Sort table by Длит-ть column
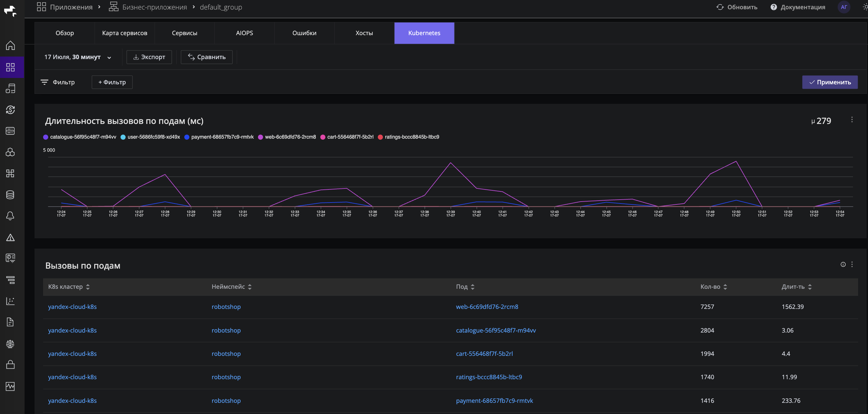This screenshot has height=414, width=868. point(796,287)
